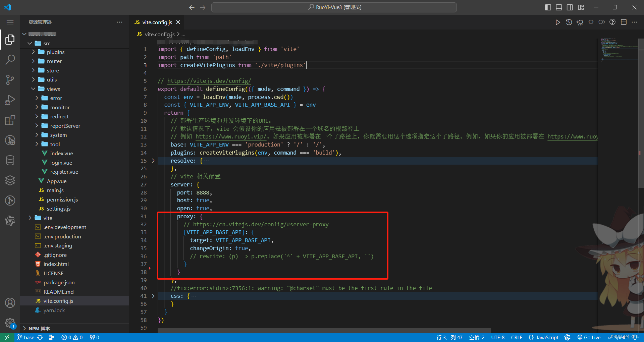Open the Run and Debug view
This screenshot has height=342, width=644.
click(10, 100)
